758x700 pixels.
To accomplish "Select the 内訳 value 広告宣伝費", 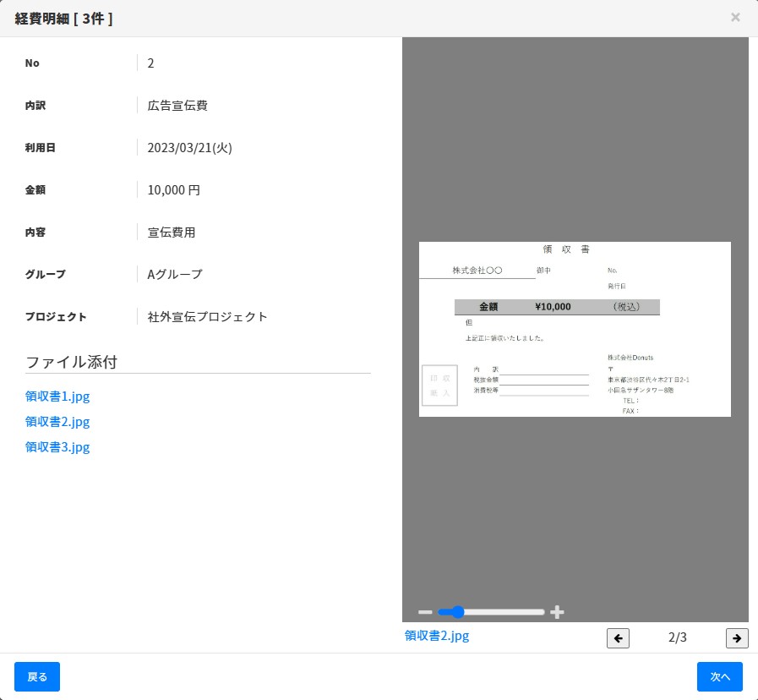I will 177,105.
